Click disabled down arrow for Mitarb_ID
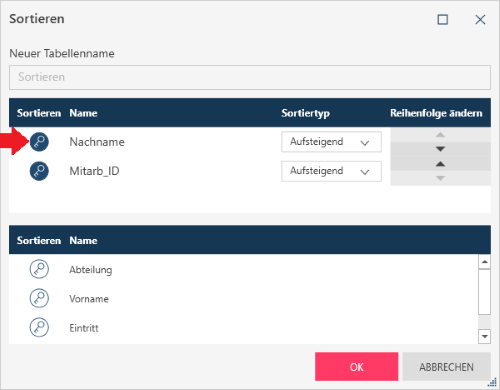 click(x=440, y=178)
